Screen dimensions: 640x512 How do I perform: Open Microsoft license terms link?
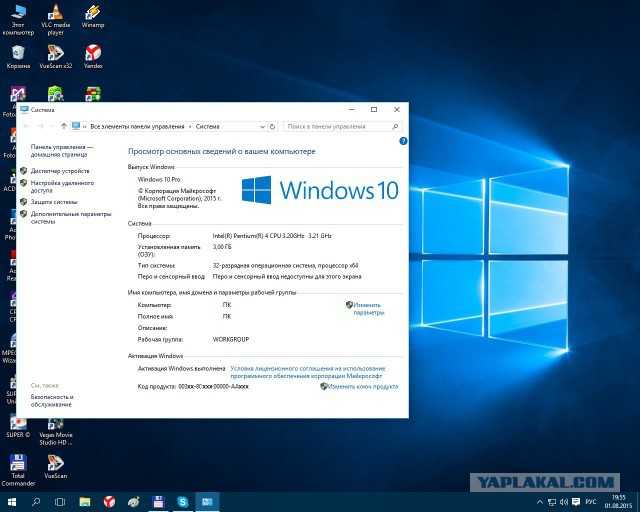coord(308,372)
